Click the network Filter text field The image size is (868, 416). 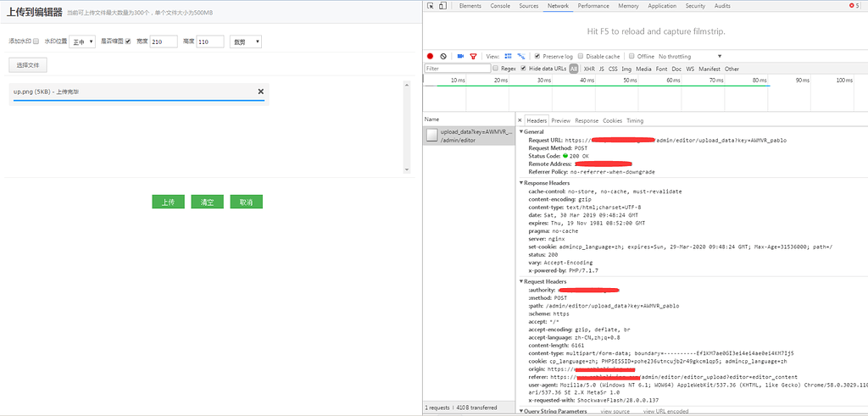pyautogui.click(x=457, y=69)
